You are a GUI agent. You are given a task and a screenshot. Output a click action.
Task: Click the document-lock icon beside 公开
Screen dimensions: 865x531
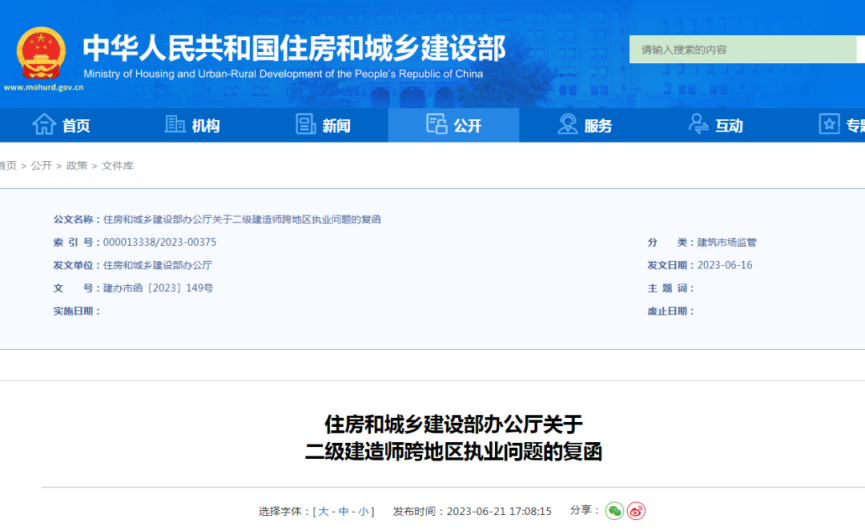click(x=436, y=124)
